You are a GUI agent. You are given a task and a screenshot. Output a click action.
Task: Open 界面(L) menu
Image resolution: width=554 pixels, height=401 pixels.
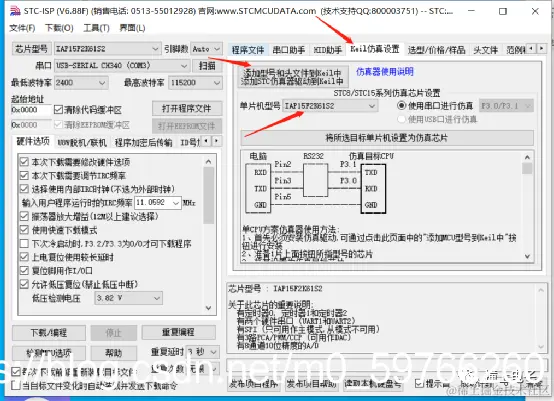click(132, 28)
